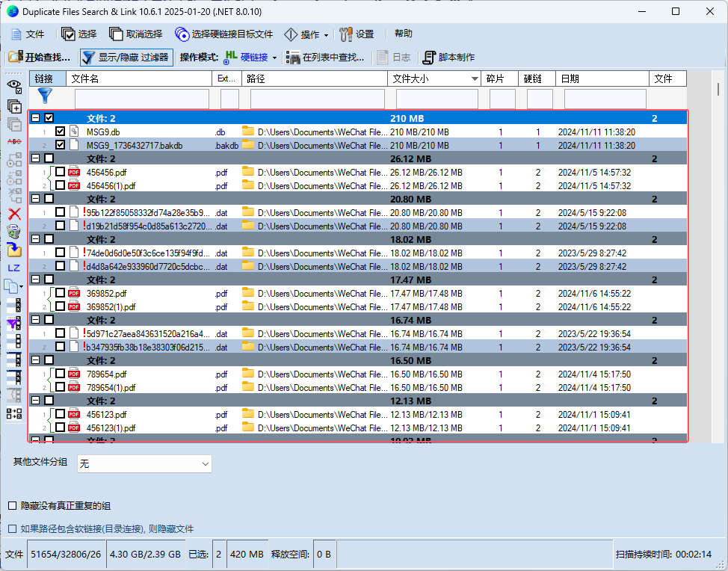The width and height of the screenshot is (728, 571).
Task: Check the 789654(1).pdf checkbox
Action: click(x=60, y=387)
